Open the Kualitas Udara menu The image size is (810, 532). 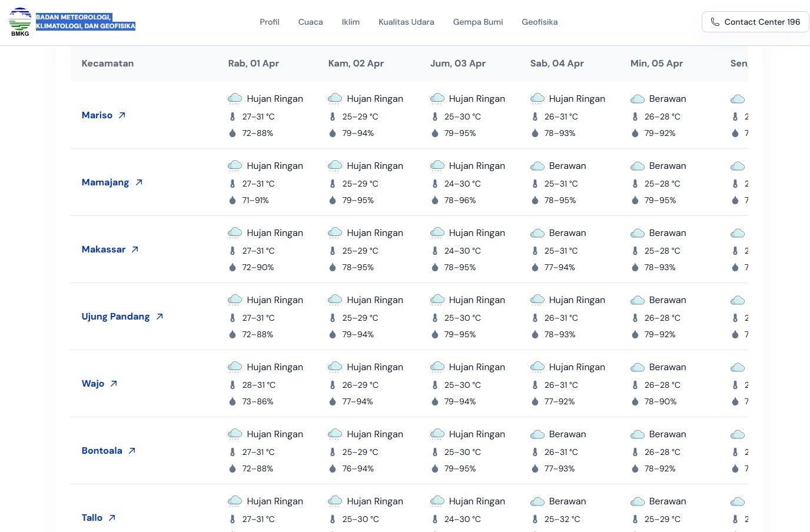point(406,22)
